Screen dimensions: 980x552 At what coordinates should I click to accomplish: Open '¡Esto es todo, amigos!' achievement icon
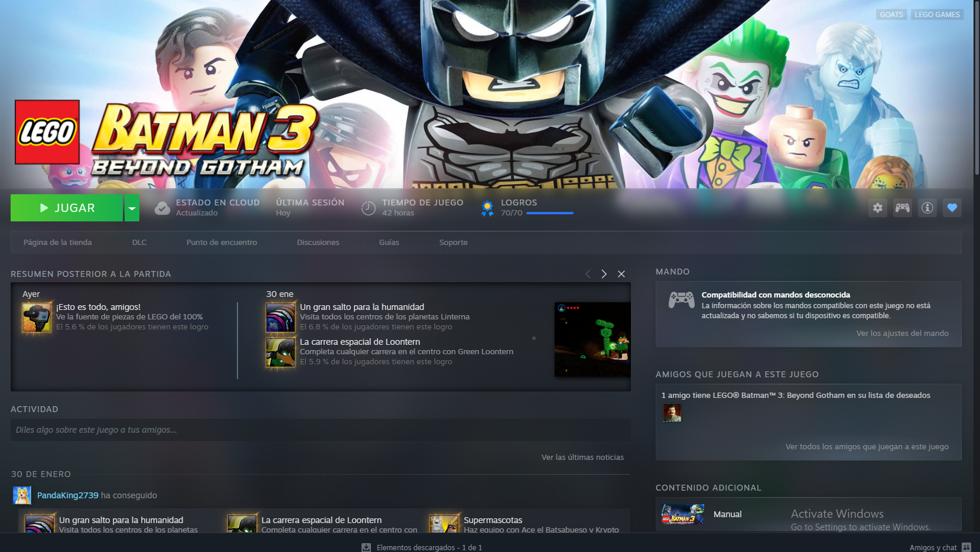coord(37,318)
